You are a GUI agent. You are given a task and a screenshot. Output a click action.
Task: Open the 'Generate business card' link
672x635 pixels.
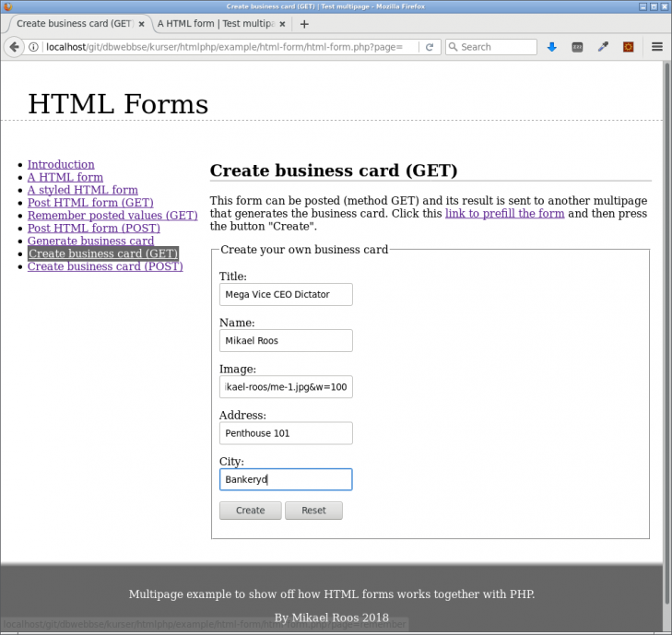(90, 241)
